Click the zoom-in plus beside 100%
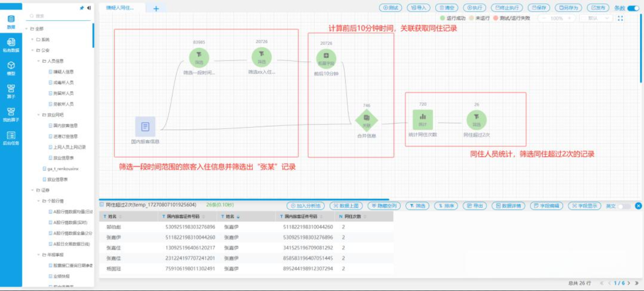The width and height of the screenshot is (644, 291). coord(569,18)
